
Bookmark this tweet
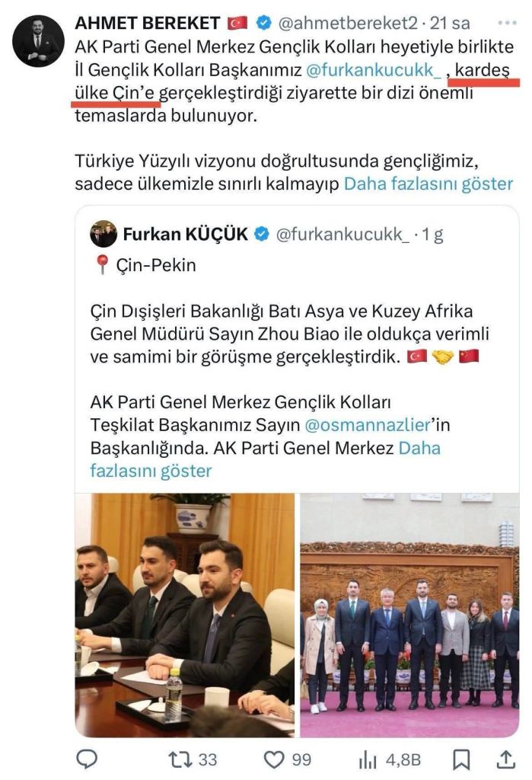click(x=461, y=759)
